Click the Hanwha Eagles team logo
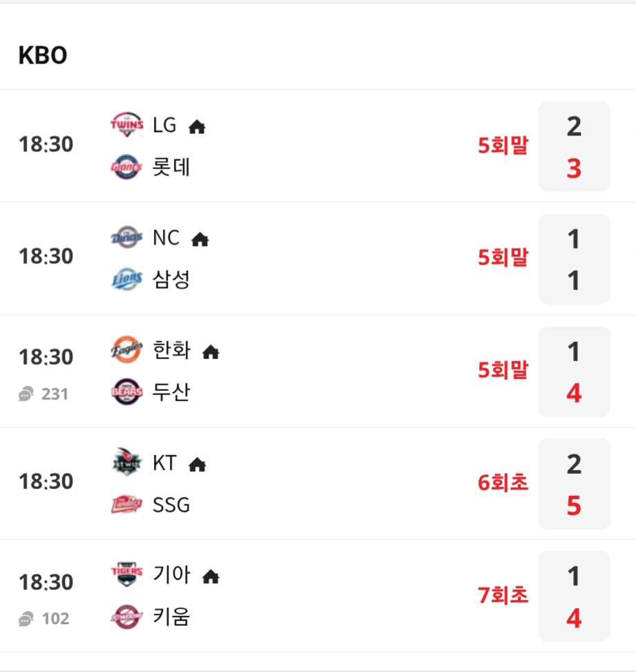The height and width of the screenshot is (672, 636). point(127,349)
